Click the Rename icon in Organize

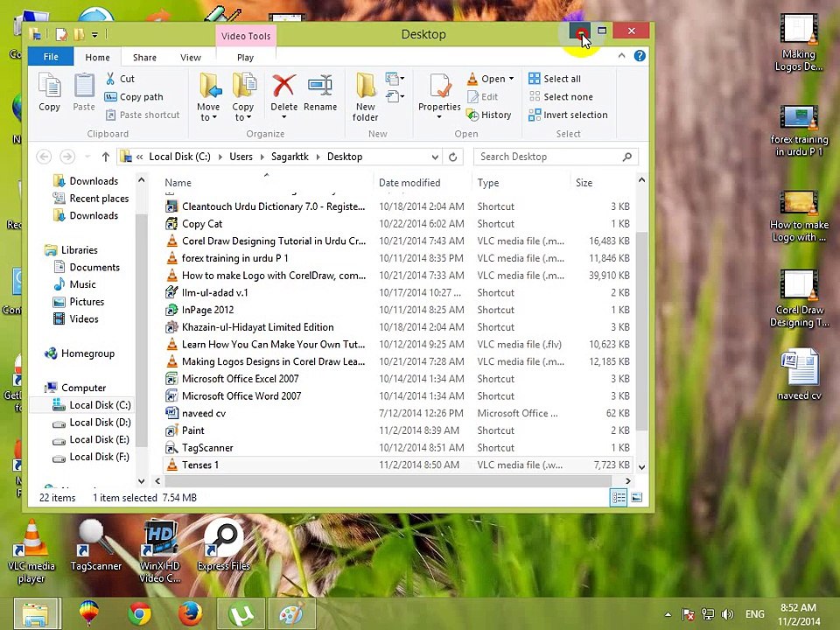pyautogui.click(x=320, y=92)
